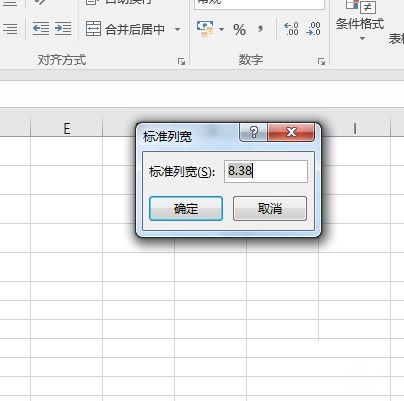The image size is (404, 401).
Task: Open Conditional Formatting (条件格式) menu
Action: click(360, 21)
